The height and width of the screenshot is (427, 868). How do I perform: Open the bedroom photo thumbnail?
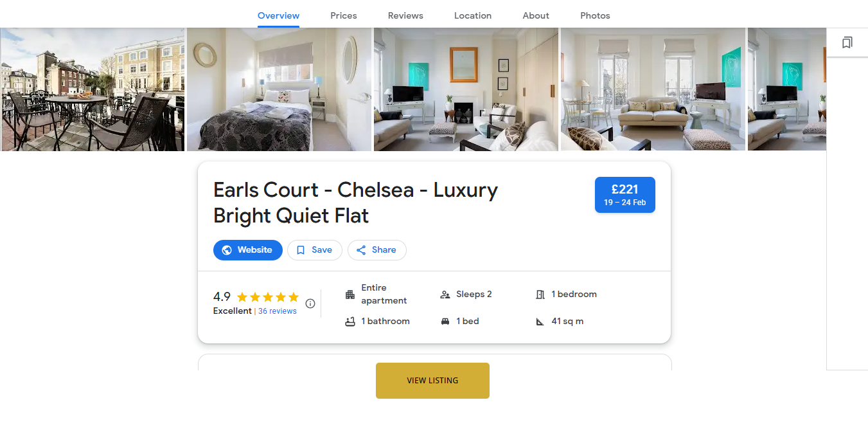[x=279, y=89]
